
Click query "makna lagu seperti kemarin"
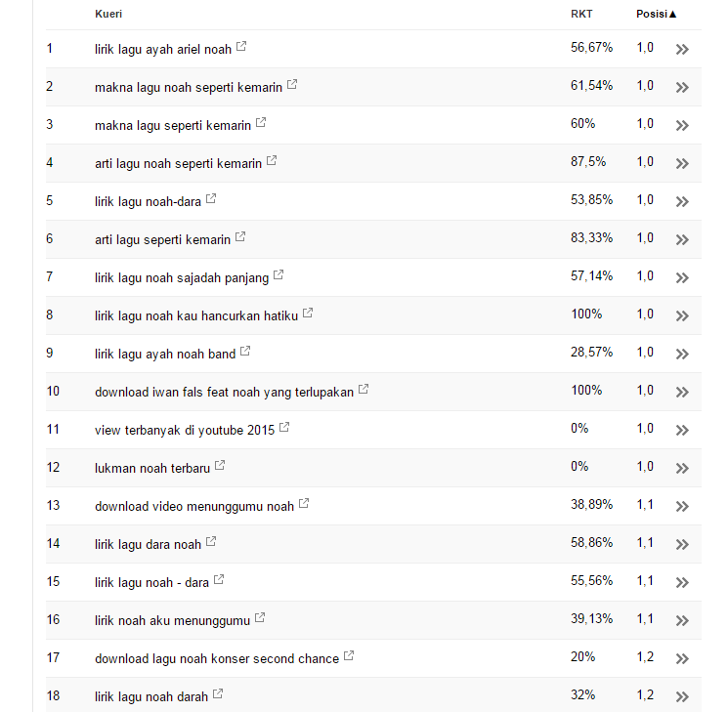[x=172, y=125]
